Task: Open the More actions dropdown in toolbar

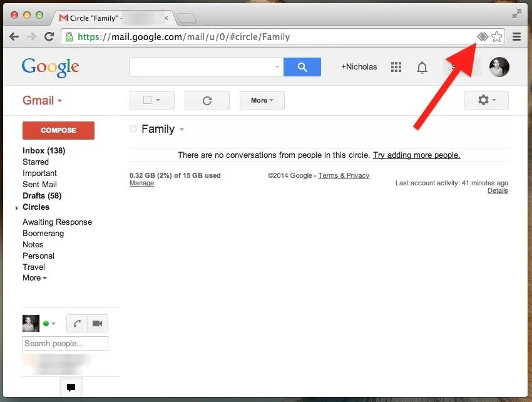Action: pyautogui.click(x=262, y=100)
